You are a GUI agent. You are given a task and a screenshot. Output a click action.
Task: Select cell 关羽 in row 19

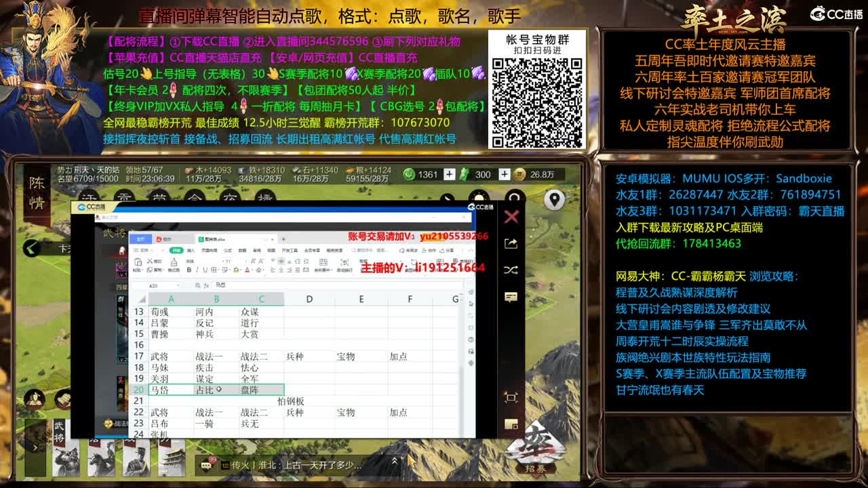pos(171,379)
